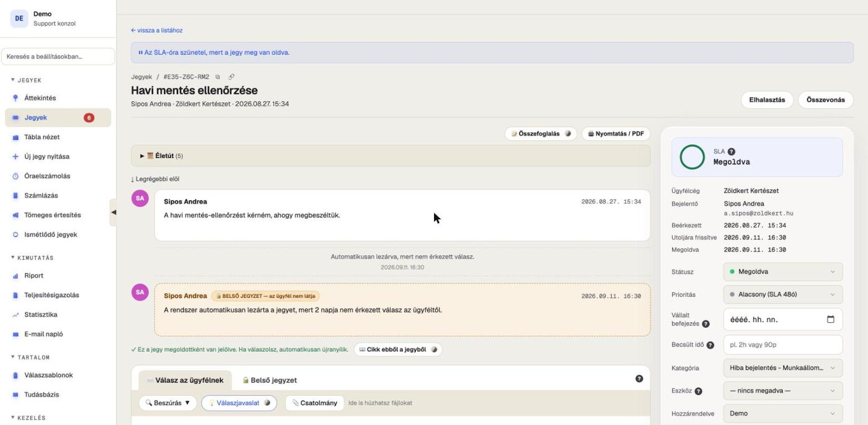Open the Beszúrás insert dropdown
This screenshot has height=425, width=868.
(167, 403)
